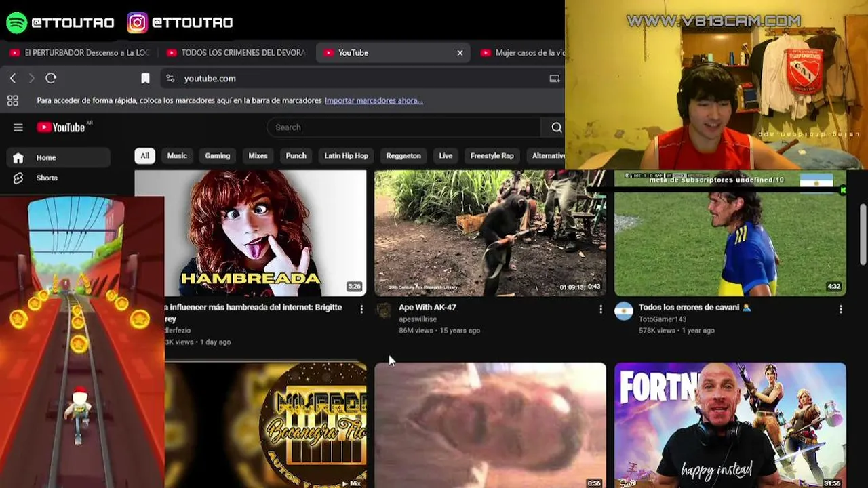
Task: Click the "578K views · 1 year ago" text
Action: click(677, 331)
